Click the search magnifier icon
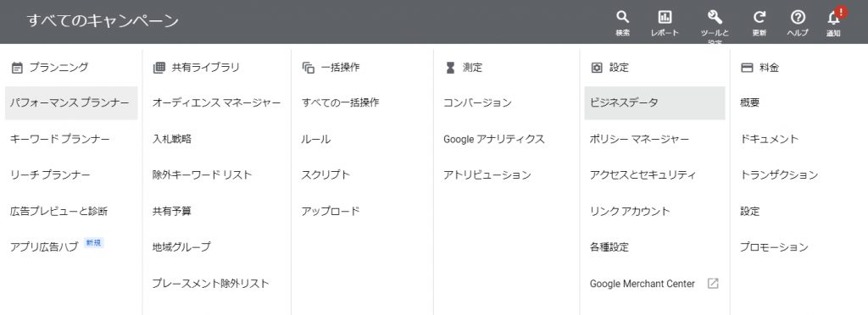The width and height of the screenshot is (868, 315). [x=622, y=17]
